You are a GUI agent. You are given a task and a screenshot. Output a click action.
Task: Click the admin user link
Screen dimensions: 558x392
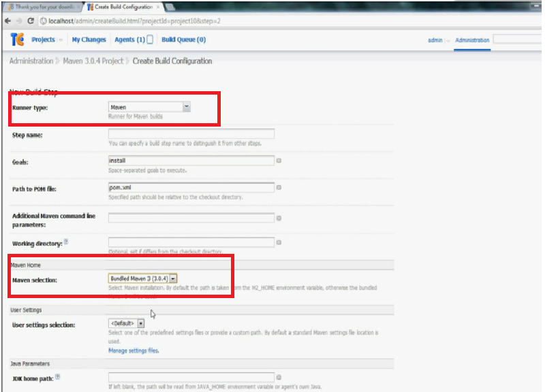(435, 40)
